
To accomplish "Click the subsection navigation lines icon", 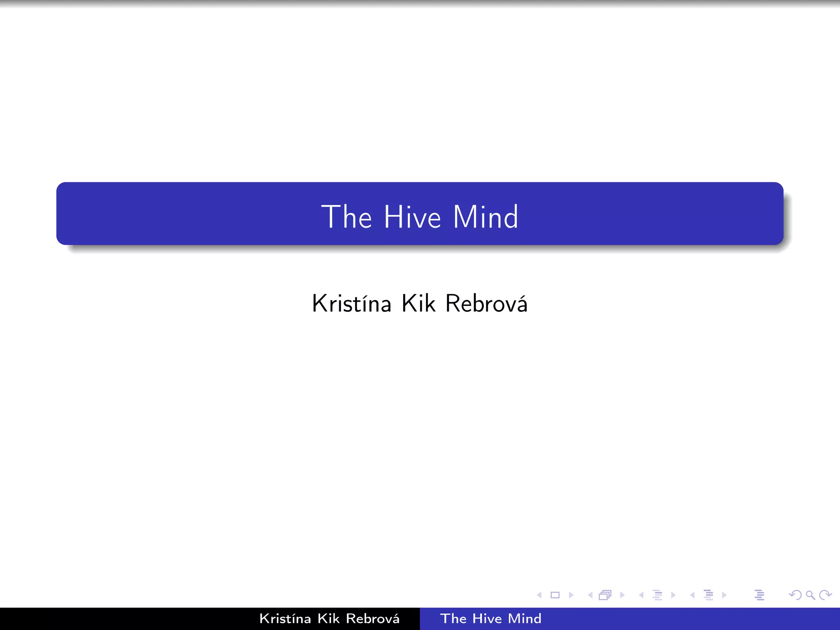I will coord(657,595).
